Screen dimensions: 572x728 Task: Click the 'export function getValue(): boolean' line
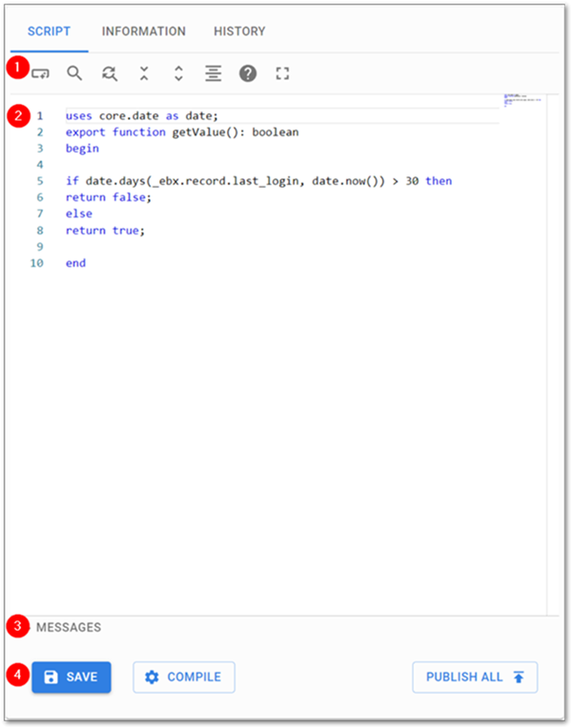pos(182,132)
